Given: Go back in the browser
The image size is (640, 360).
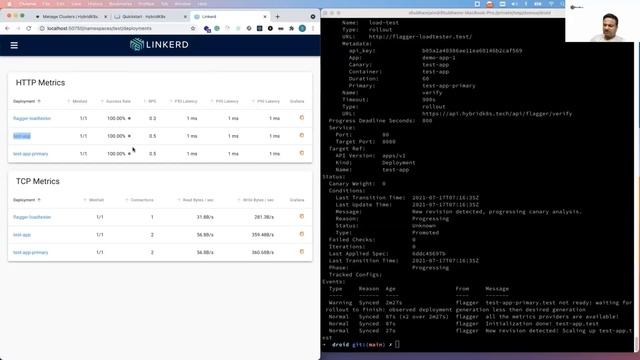Looking at the screenshot, I should [7, 29].
